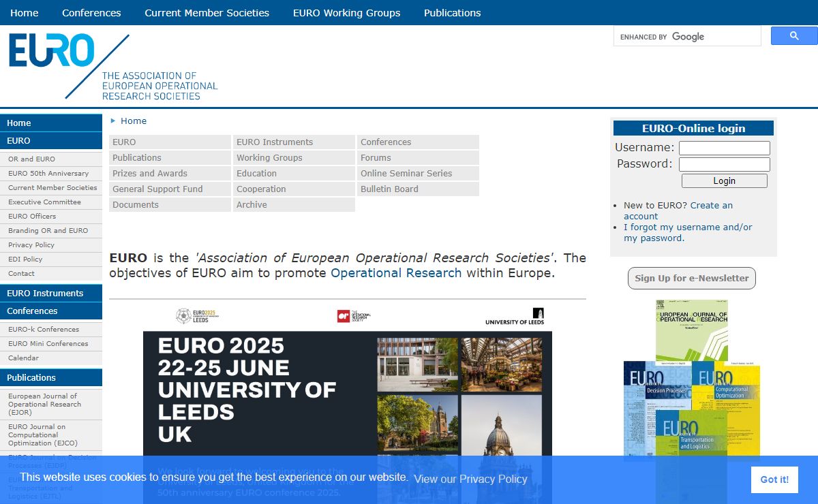The height and width of the screenshot is (504, 818).
Task: Open Prizes and Awards grid tile
Action: point(170,173)
